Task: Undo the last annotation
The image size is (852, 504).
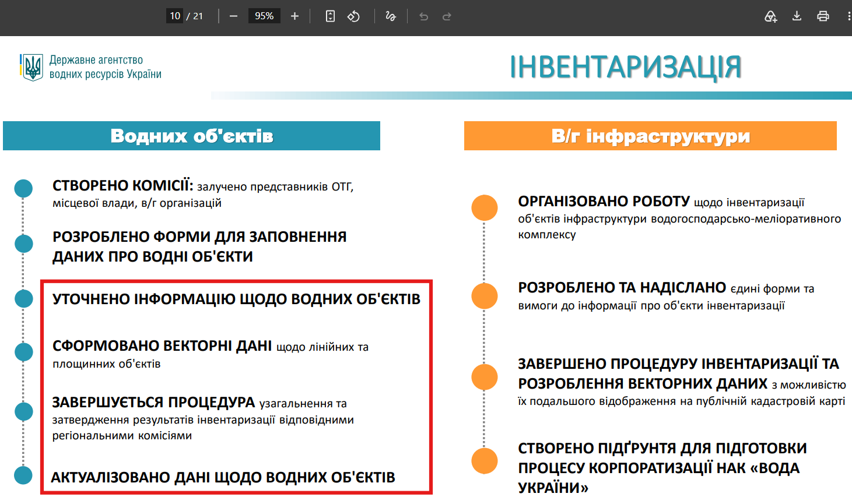Action: coord(424,16)
